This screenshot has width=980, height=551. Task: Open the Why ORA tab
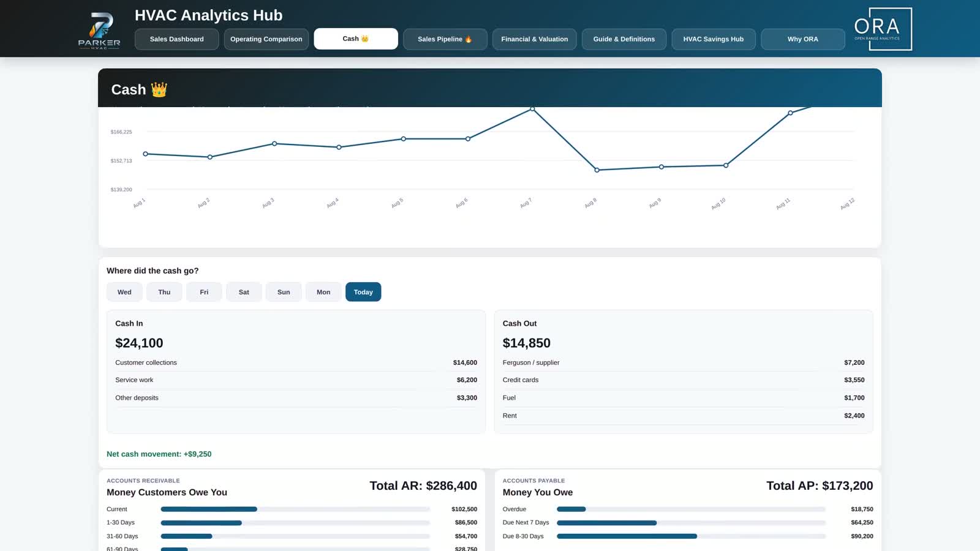[803, 39]
